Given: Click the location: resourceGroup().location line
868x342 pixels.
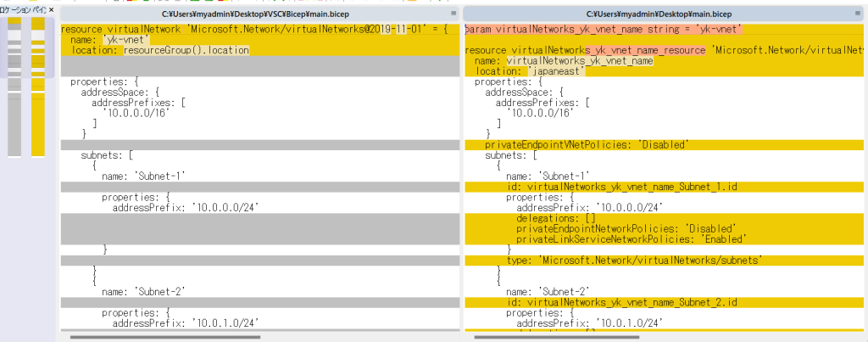Looking at the screenshot, I should point(161,50).
